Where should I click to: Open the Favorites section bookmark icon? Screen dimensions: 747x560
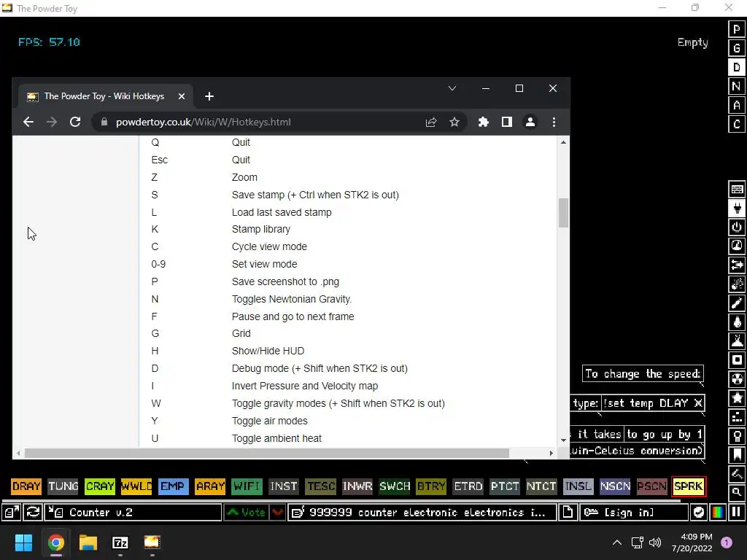coord(737,455)
